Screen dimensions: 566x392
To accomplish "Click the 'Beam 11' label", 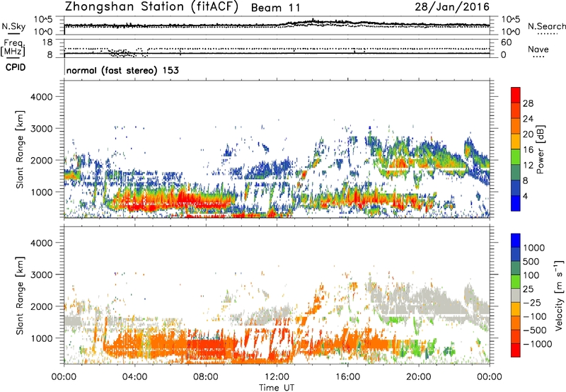I will click(275, 8).
